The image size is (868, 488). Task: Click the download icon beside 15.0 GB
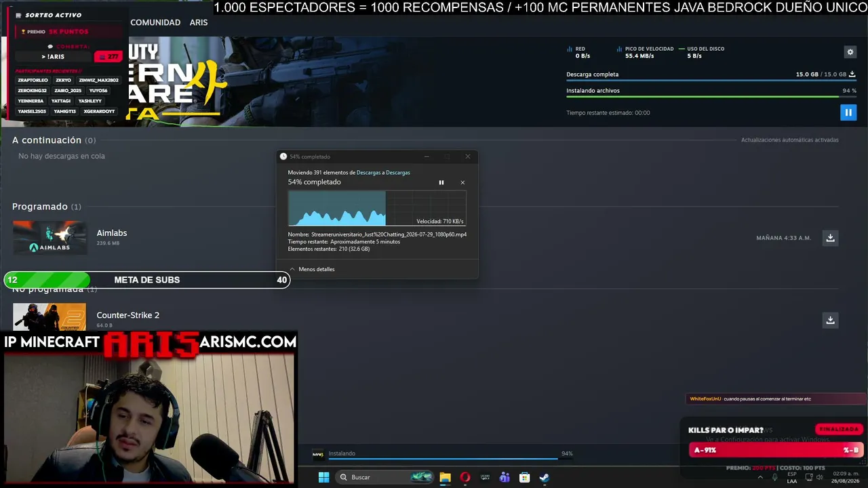click(852, 75)
